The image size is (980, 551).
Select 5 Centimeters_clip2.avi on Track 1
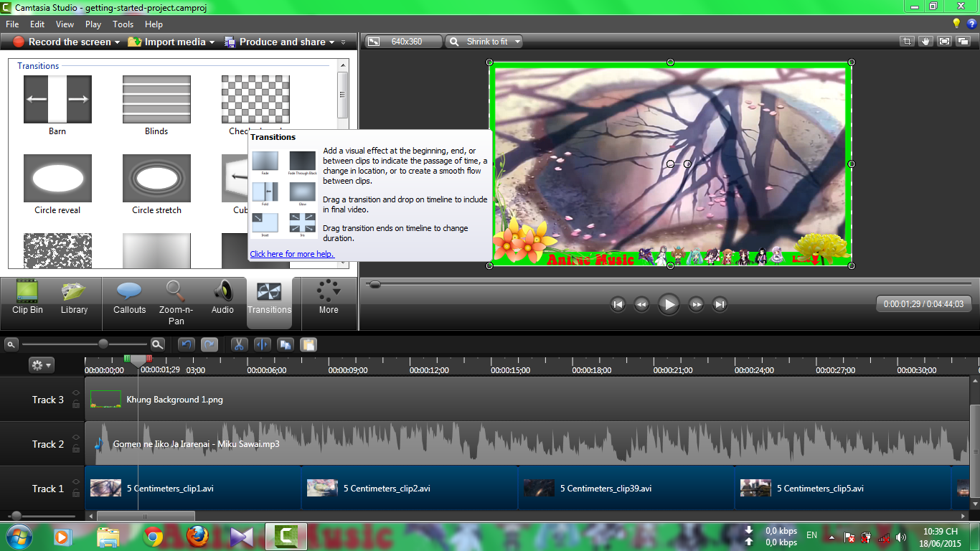410,489
